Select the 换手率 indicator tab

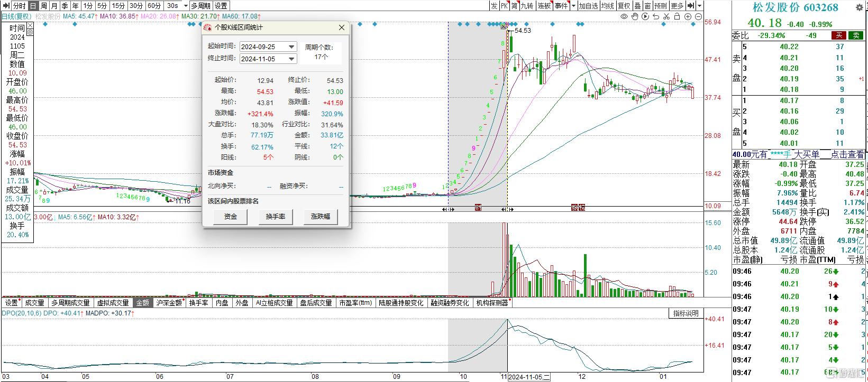198,303
